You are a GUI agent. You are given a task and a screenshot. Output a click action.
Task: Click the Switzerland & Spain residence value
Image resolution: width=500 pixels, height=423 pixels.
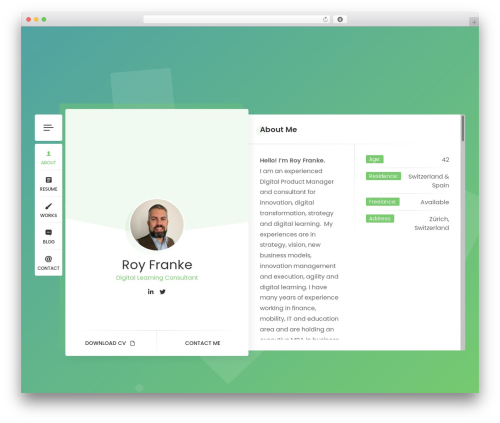coord(428,181)
